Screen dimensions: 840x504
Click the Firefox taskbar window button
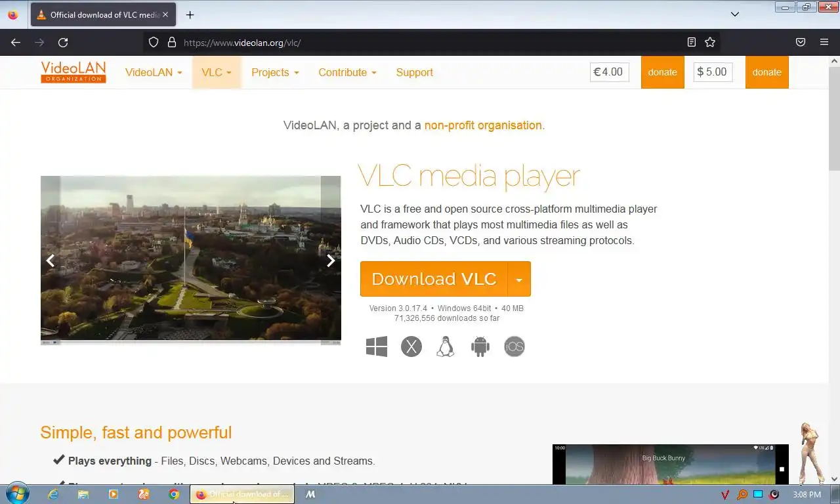point(242,494)
